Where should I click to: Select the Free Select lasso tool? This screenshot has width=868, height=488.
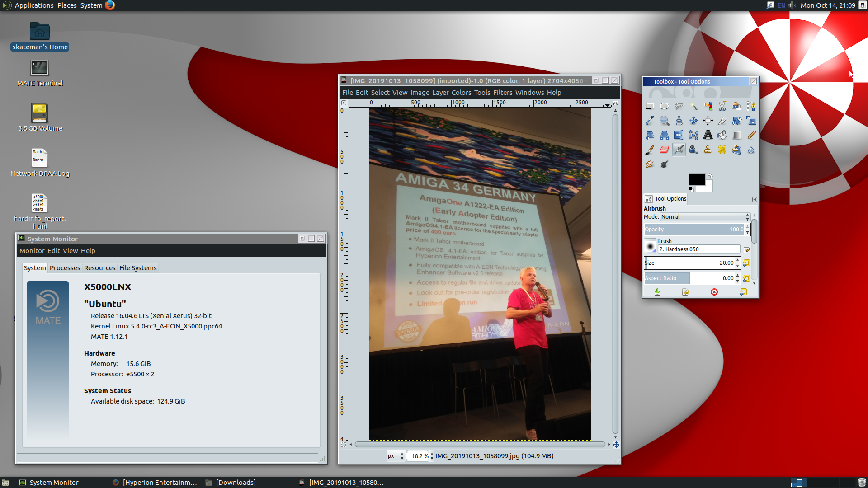click(679, 106)
